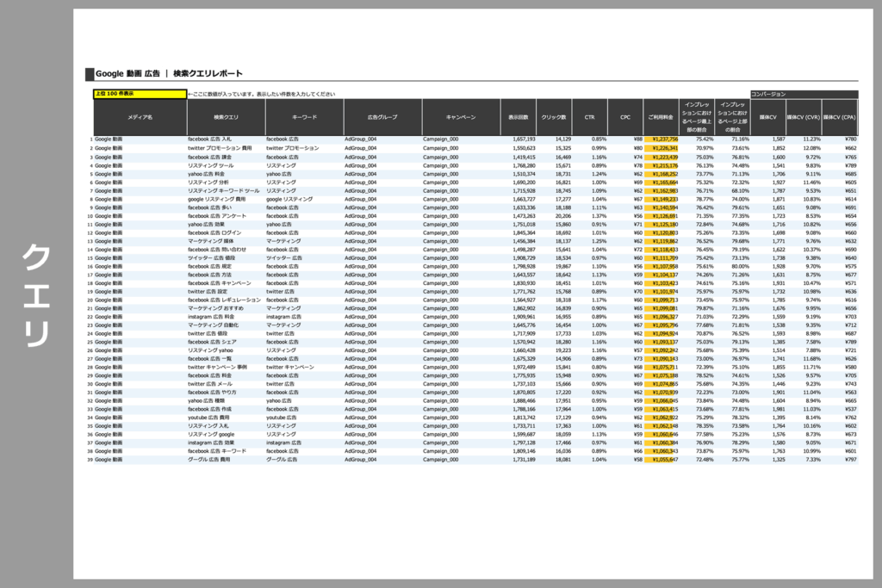
Task: Click the キャンペーン column header
Action: 461,116
